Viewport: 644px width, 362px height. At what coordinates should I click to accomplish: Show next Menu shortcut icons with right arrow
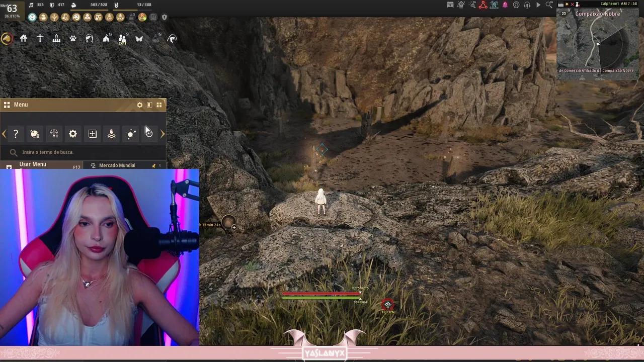pyautogui.click(x=162, y=134)
